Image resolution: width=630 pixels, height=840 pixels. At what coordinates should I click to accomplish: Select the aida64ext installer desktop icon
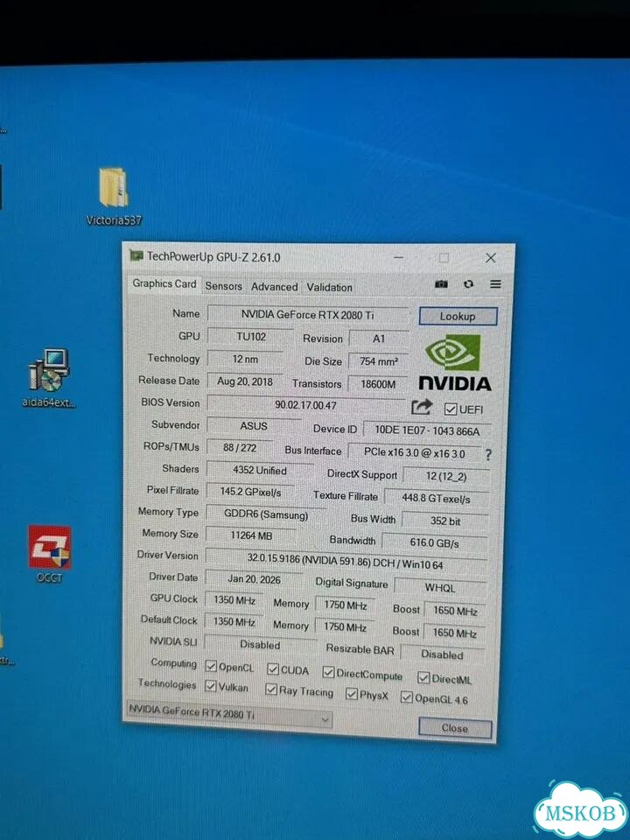(49, 378)
